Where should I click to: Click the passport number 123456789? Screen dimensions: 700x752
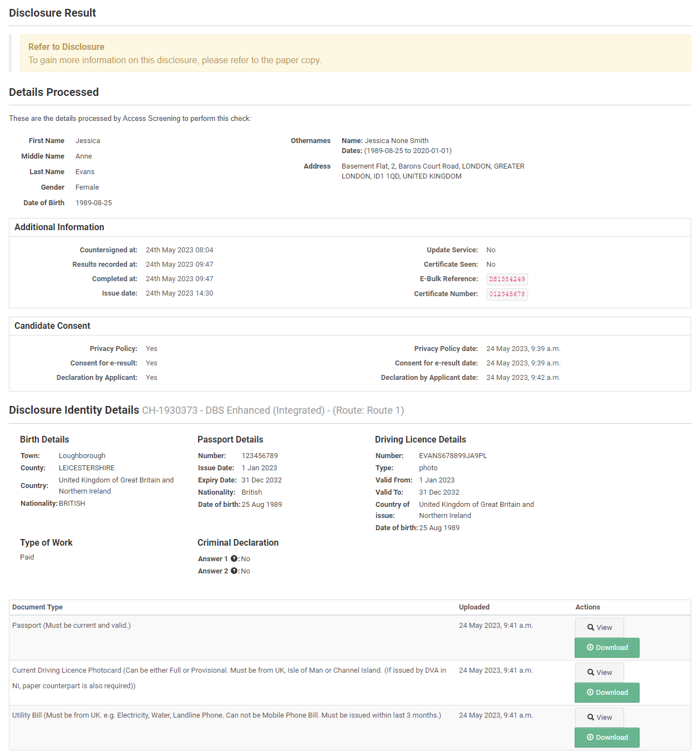coord(260,456)
